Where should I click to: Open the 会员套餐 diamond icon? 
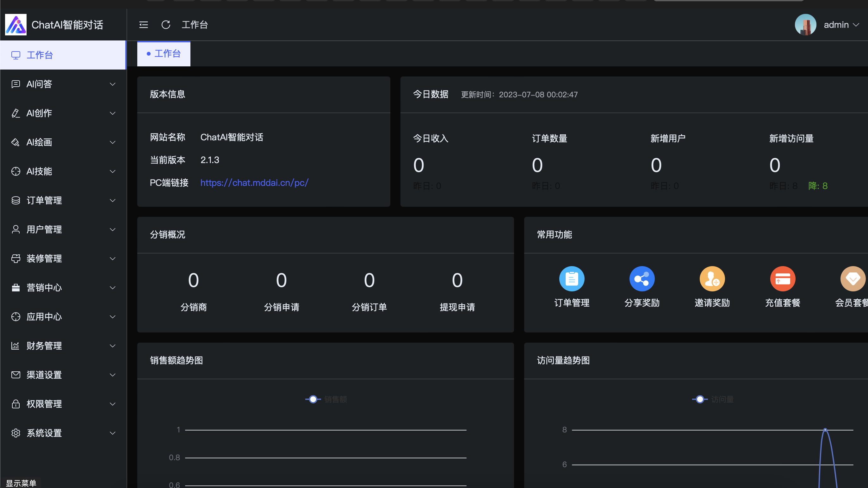pyautogui.click(x=852, y=279)
